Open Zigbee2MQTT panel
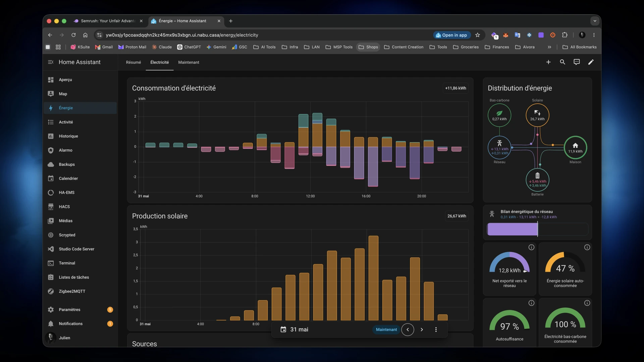644x362 pixels. [x=80, y=291]
